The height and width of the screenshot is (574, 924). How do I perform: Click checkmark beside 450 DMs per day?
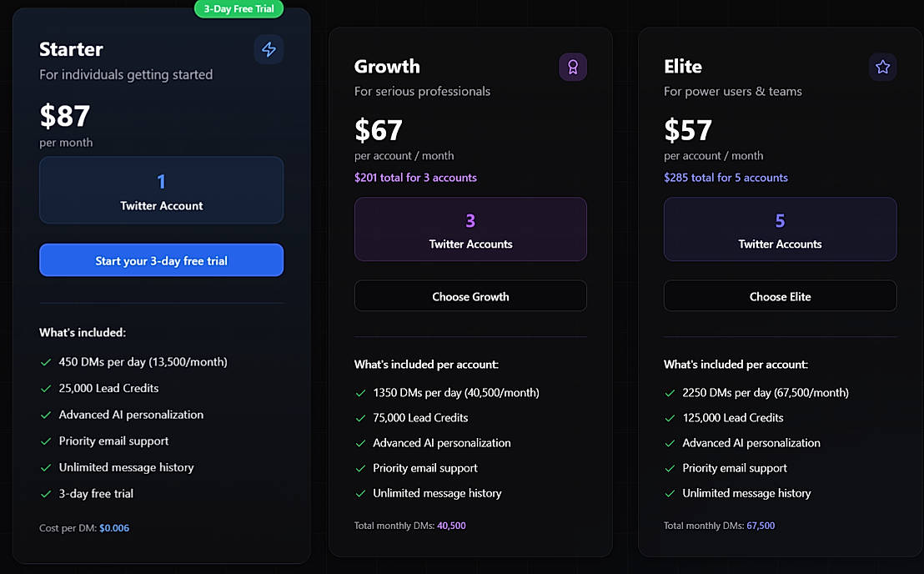(x=46, y=362)
